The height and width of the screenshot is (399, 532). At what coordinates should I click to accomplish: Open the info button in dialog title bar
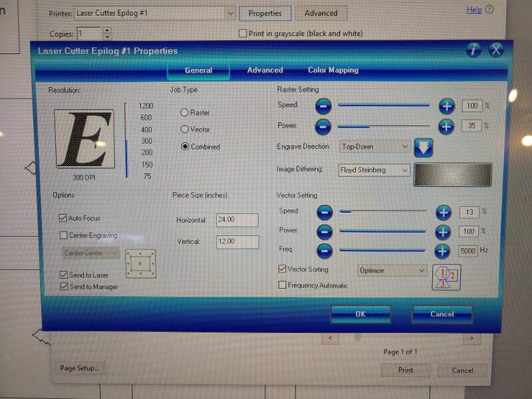473,51
